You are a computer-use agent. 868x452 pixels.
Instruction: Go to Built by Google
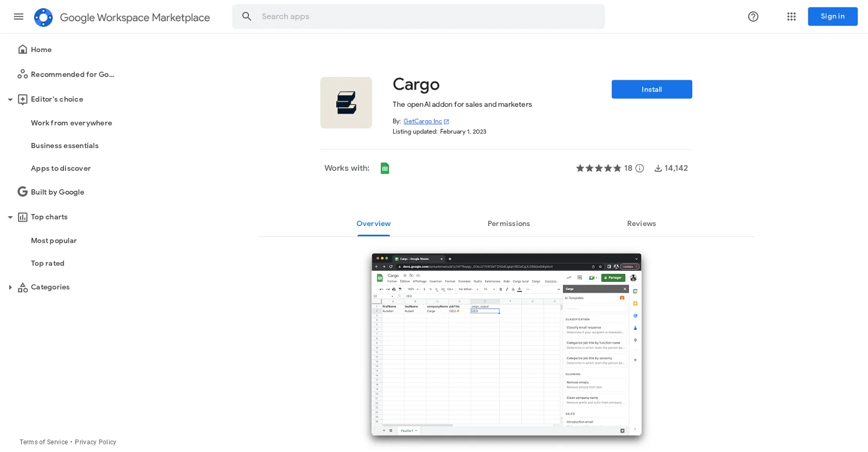pyautogui.click(x=57, y=192)
